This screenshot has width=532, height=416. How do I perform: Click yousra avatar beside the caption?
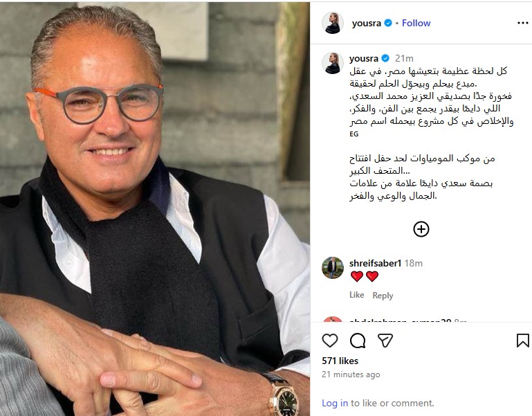[x=333, y=63]
